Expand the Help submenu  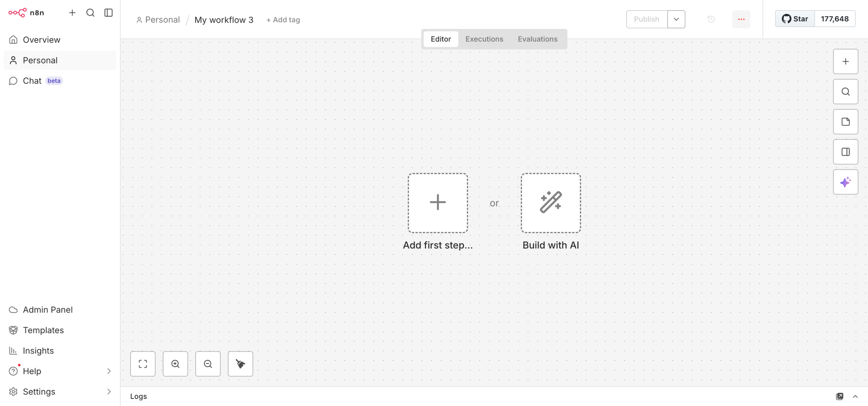click(109, 371)
